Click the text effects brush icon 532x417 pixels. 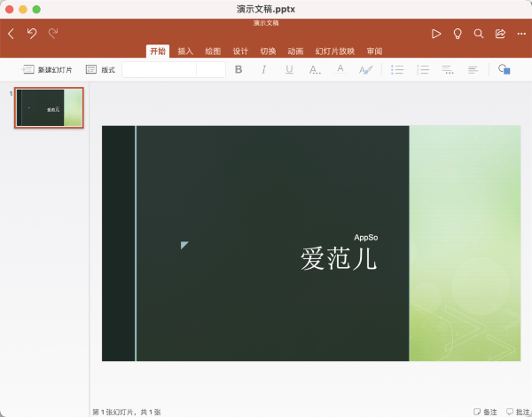click(365, 70)
